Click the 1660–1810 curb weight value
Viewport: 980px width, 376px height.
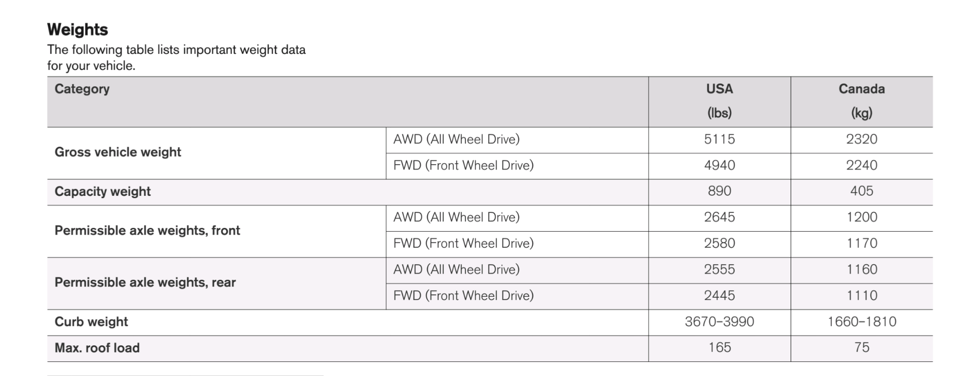(x=861, y=322)
